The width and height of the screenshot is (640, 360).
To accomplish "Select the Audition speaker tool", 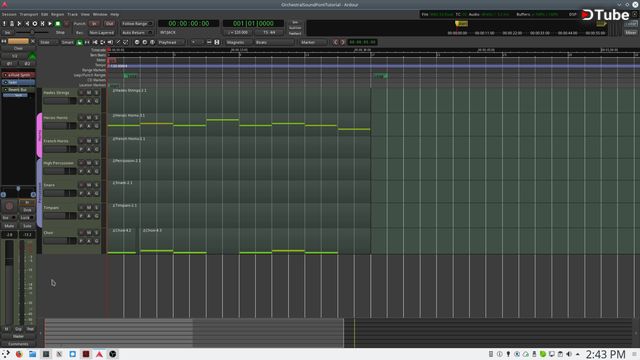I will click(x=110, y=42).
